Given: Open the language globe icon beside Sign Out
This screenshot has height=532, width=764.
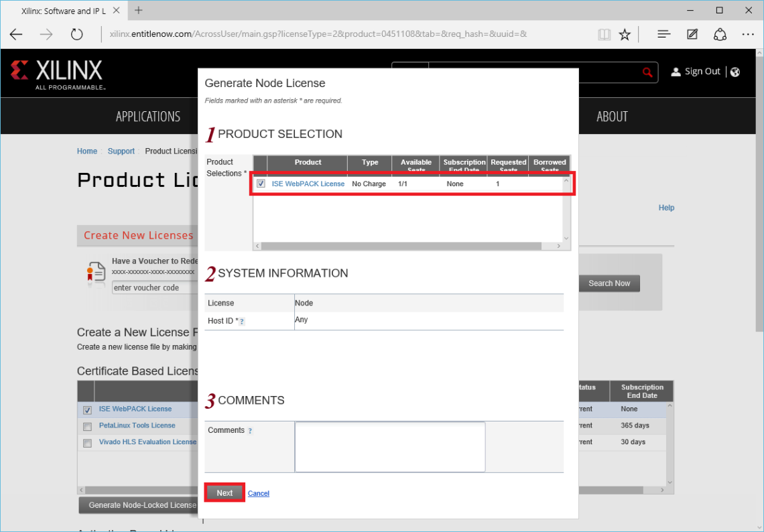Looking at the screenshot, I should 735,71.
